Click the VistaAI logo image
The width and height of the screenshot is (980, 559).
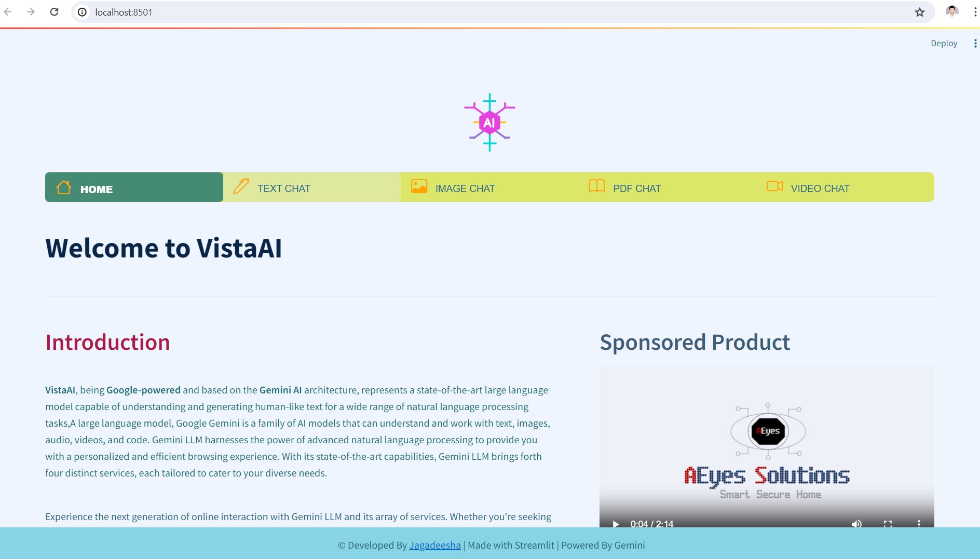point(489,122)
